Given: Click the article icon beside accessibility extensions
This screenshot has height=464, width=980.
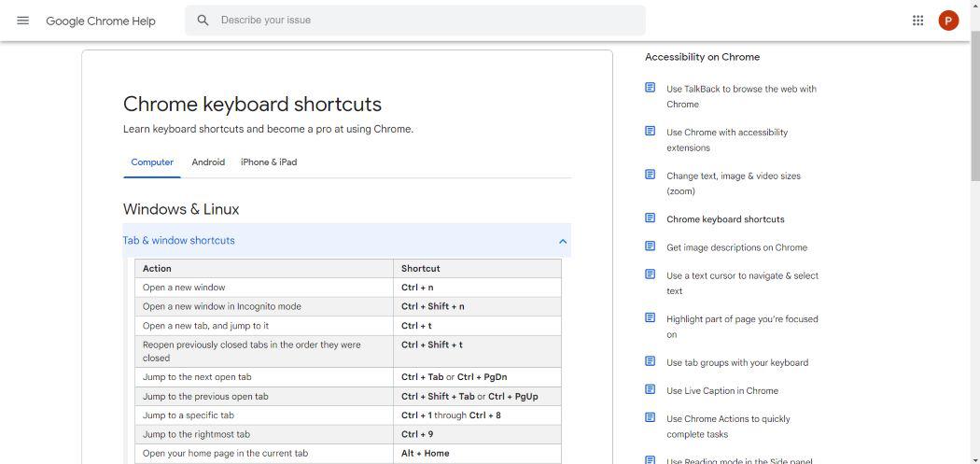Looking at the screenshot, I should [x=651, y=131].
